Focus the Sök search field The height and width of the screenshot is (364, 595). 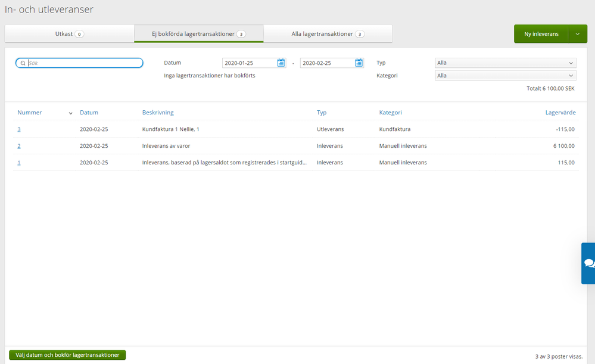[83, 63]
